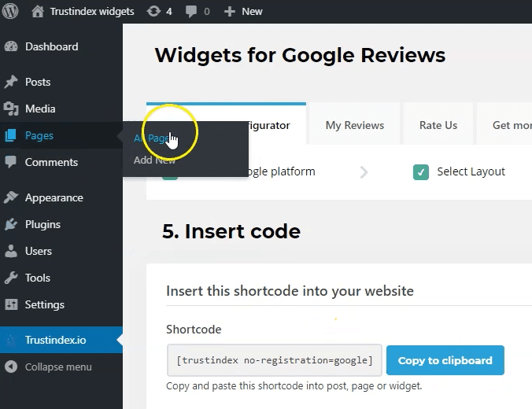Click the Google platform step label
This screenshot has height=409, width=532.
[282, 171]
